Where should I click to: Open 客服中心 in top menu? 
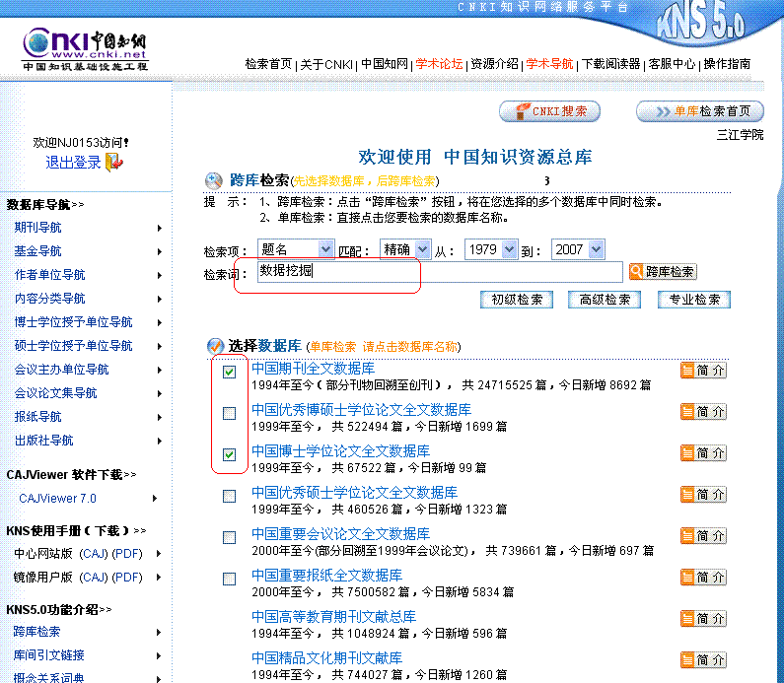[x=672, y=64]
